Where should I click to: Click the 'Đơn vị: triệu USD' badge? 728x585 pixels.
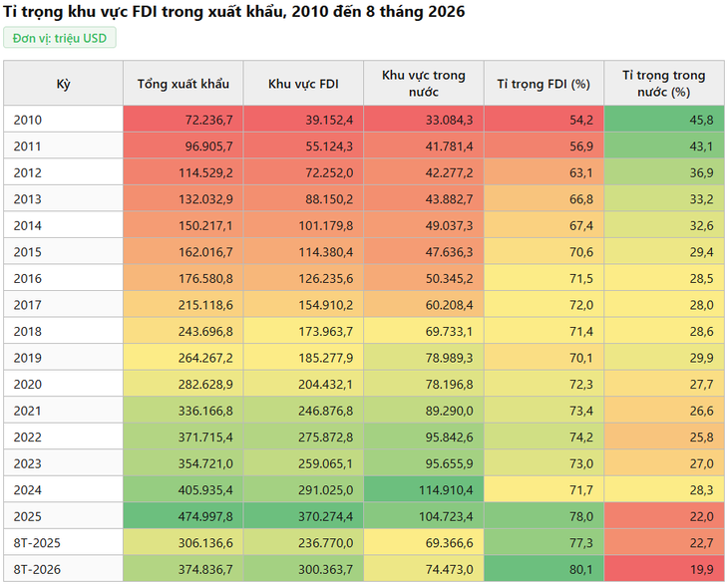[x=60, y=38]
